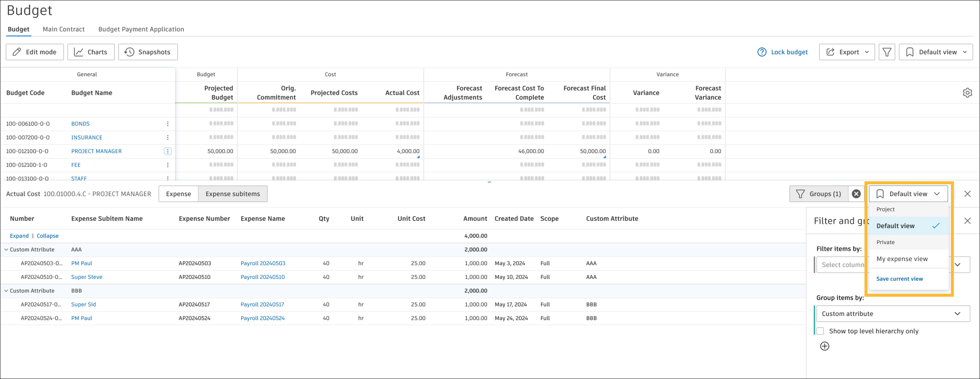Open the BONDS budget link
The image size is (980, 379).
click(80, 124)
